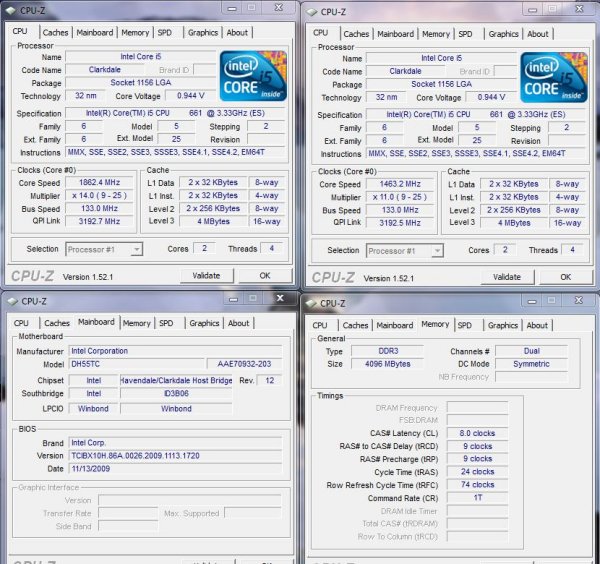Click BIOS version TCIBX10H.86A.0026.2009.1113.1720

175,456
